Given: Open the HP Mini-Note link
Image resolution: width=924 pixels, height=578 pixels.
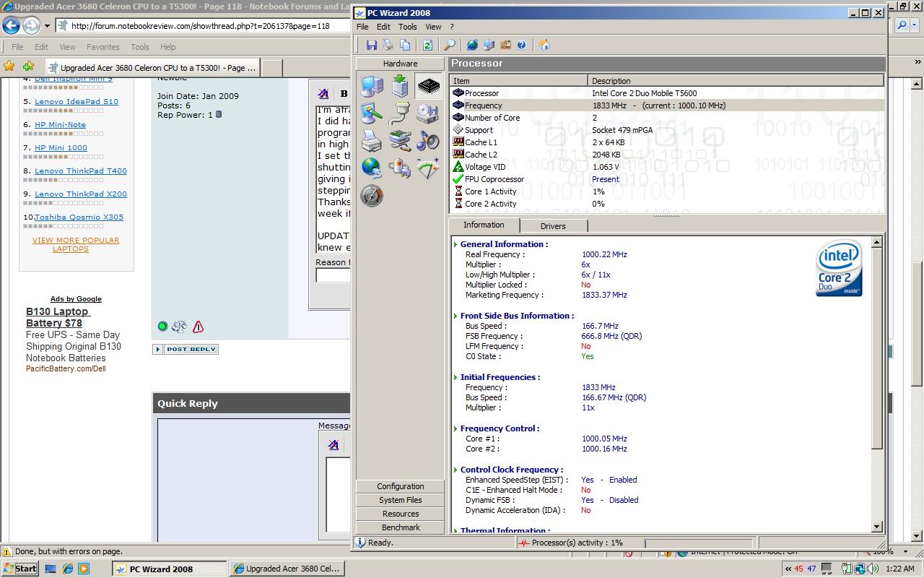Looking at the screenshot, I should pos(60,124).
